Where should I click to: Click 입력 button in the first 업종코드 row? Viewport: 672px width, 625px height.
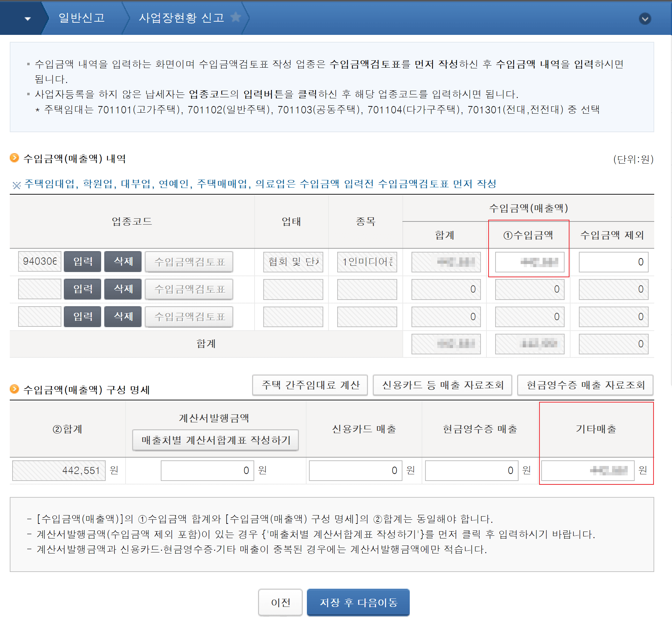tap(83, 261)
